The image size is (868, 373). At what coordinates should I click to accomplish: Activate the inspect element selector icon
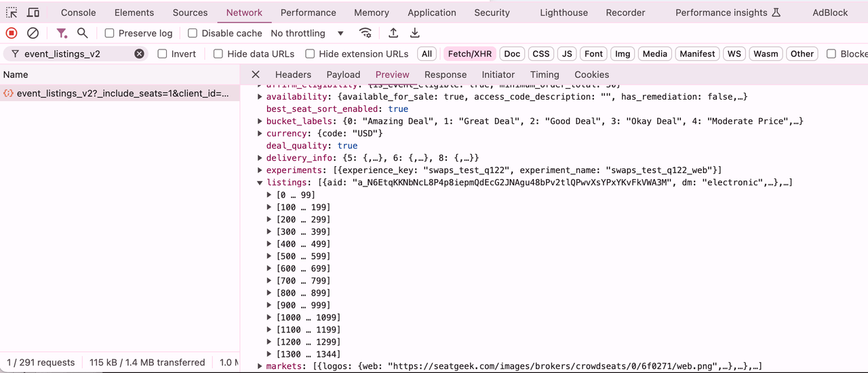click(12, 13)
